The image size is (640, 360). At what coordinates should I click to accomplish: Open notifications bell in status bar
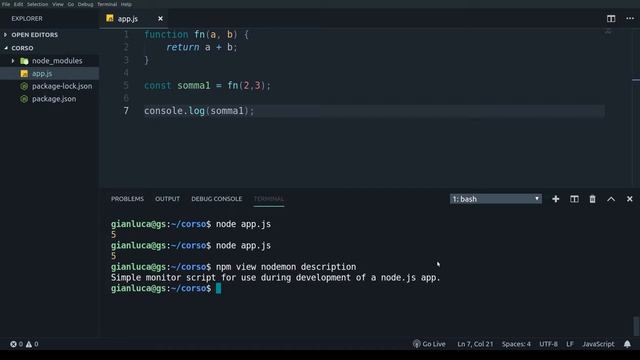[627, 344]
